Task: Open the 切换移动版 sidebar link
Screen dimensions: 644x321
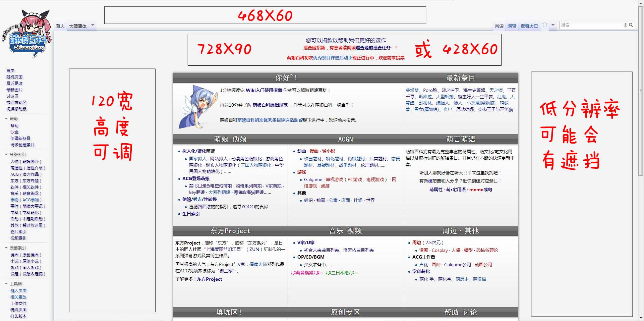Action: (x=16, y=109)
